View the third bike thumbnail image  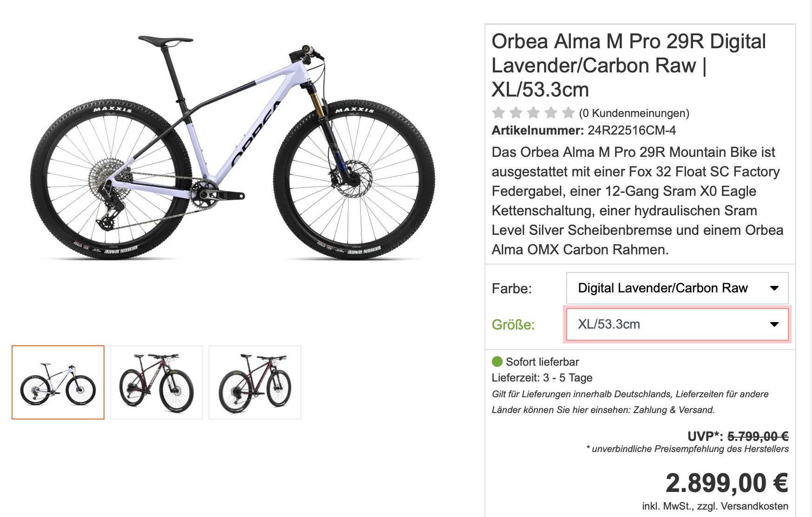pyautogui.click(x=255, y=382)
